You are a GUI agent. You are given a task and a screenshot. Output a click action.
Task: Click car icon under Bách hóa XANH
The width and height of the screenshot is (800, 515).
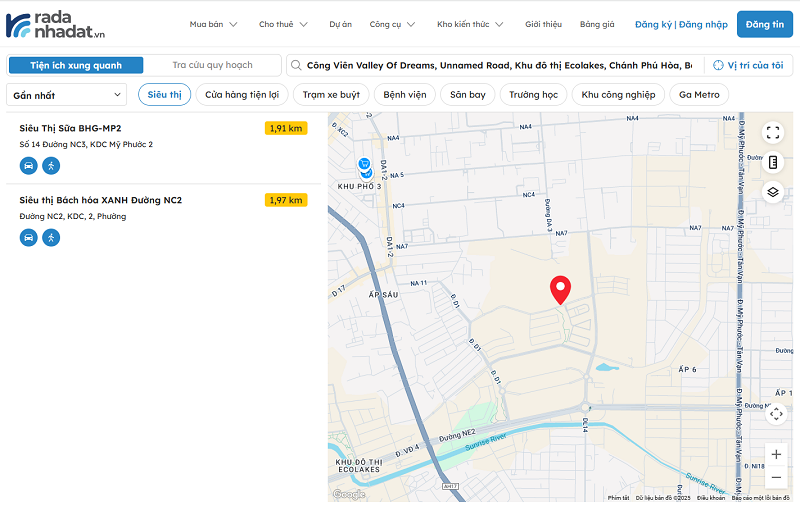pos(28,237)
